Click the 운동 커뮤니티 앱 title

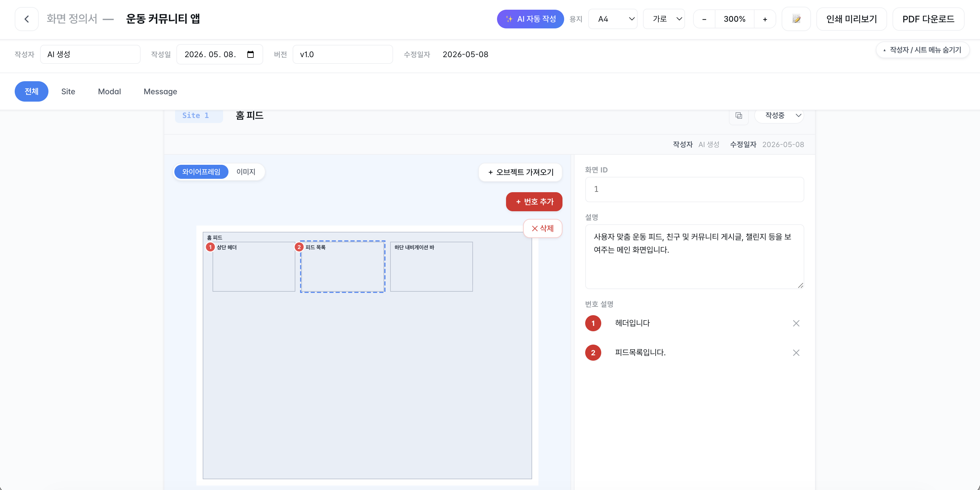pos(163,19)
